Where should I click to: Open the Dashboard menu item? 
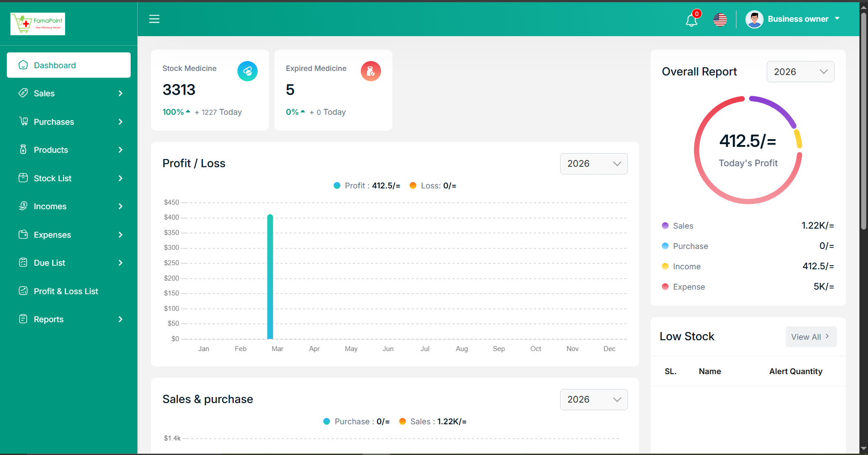point(69,65)
